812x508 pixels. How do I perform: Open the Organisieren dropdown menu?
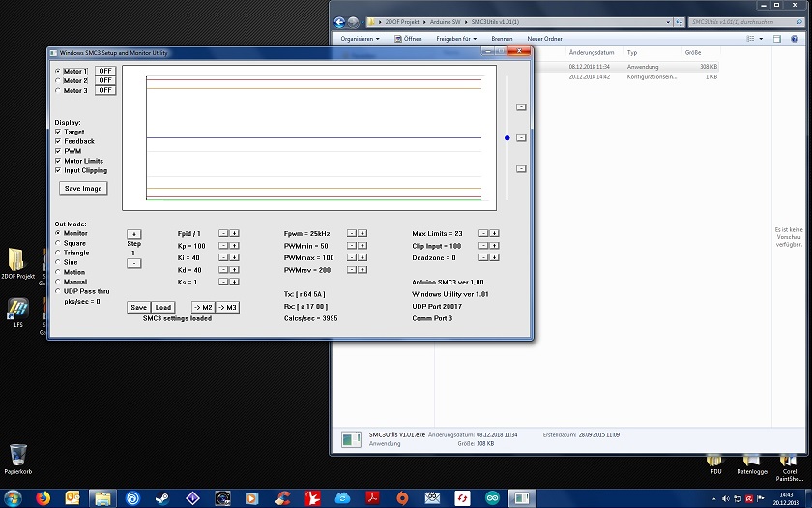(x=360, y=39)
